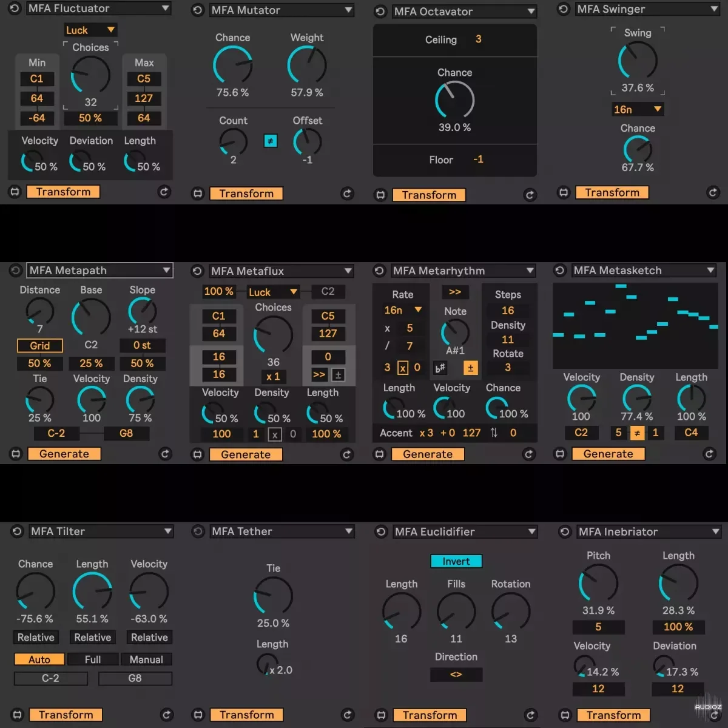Open the MFA Inebriator device chooser dropdown
728x728 pixels.
point(648,531)
